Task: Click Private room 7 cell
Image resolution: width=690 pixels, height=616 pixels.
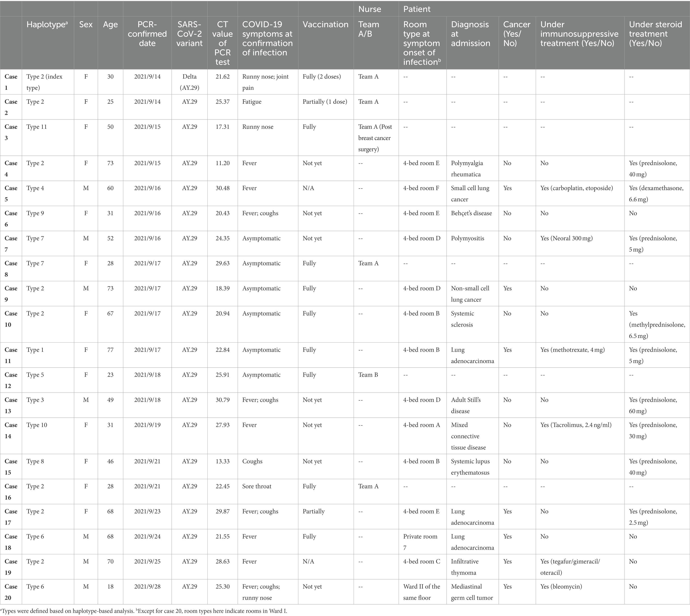Action: pos(420,542)
